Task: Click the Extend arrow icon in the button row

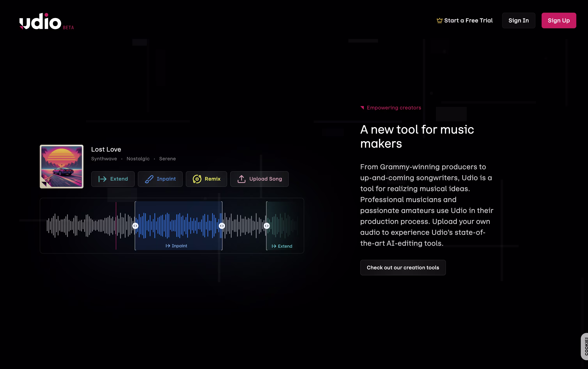Action: pos(102,179)
